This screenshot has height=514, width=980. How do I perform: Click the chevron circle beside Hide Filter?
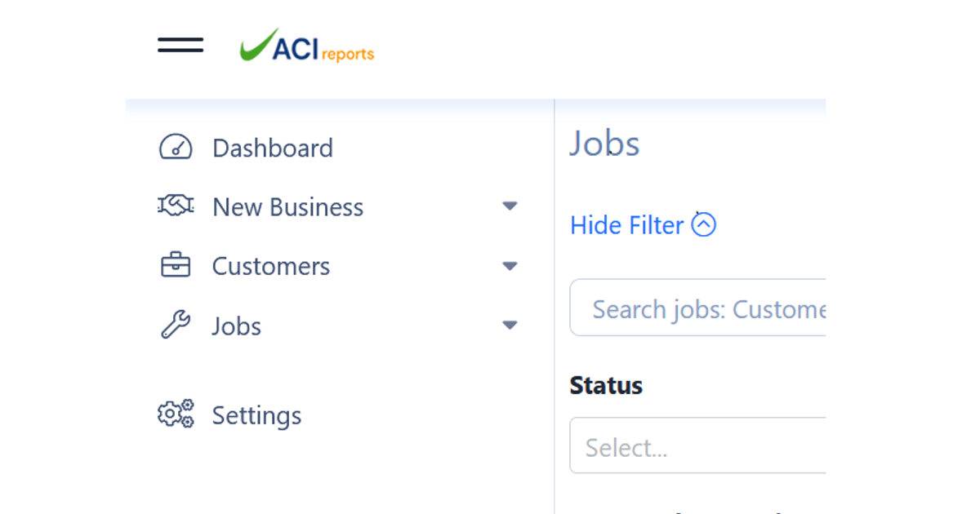pyautogui.click(x=704, y=224)
